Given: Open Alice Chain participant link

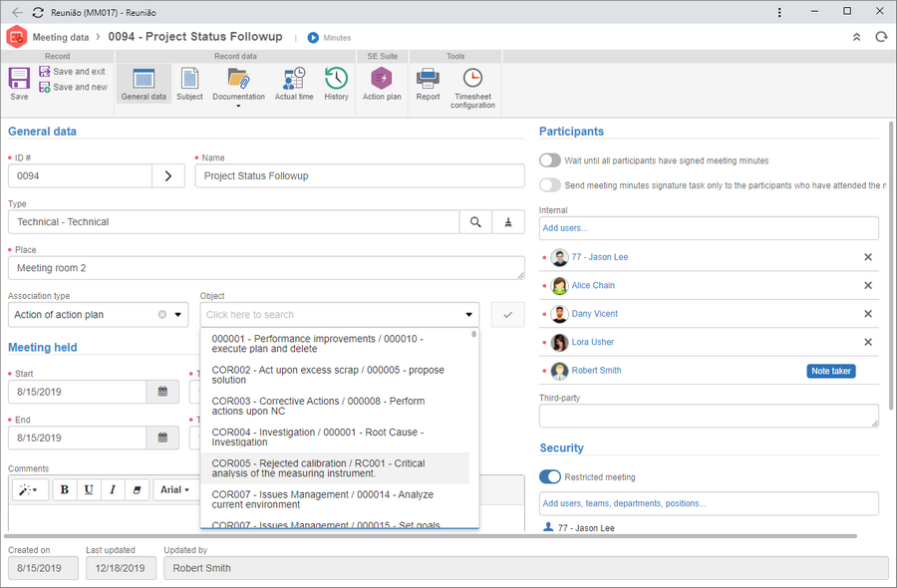Looking at the screenshot, I should pyautogui.click(x=593, y=285).
